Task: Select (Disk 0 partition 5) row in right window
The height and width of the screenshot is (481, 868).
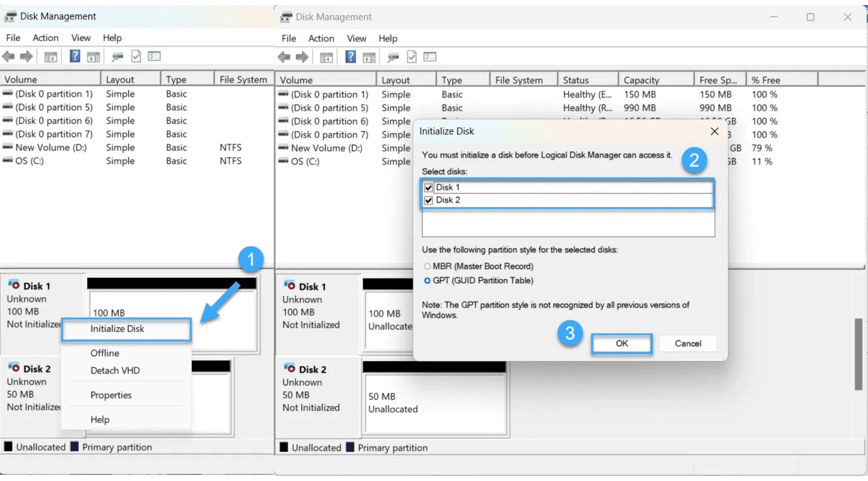Action: click(570, 108)
